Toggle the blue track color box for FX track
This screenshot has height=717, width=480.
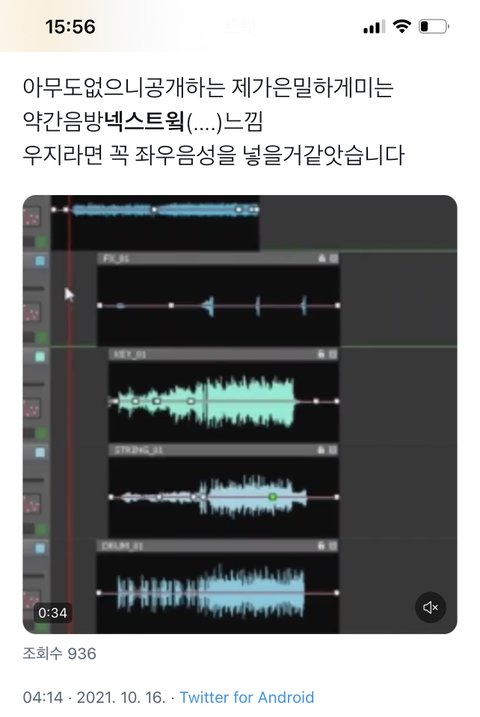tap(40, 261)
